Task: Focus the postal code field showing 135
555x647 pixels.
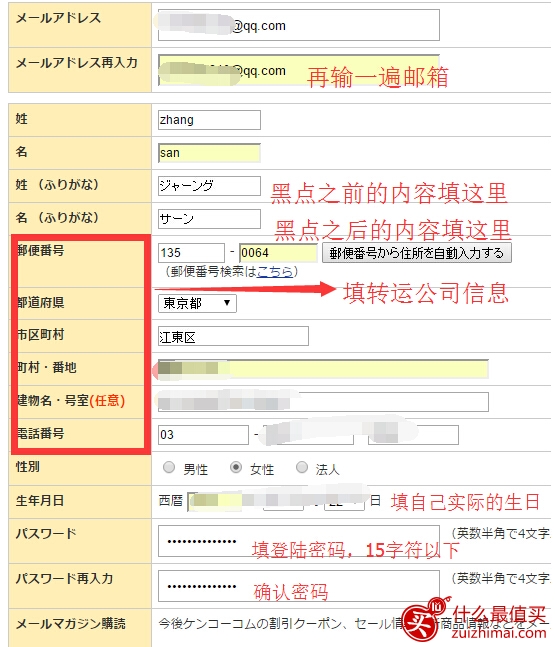Action: 191,253
